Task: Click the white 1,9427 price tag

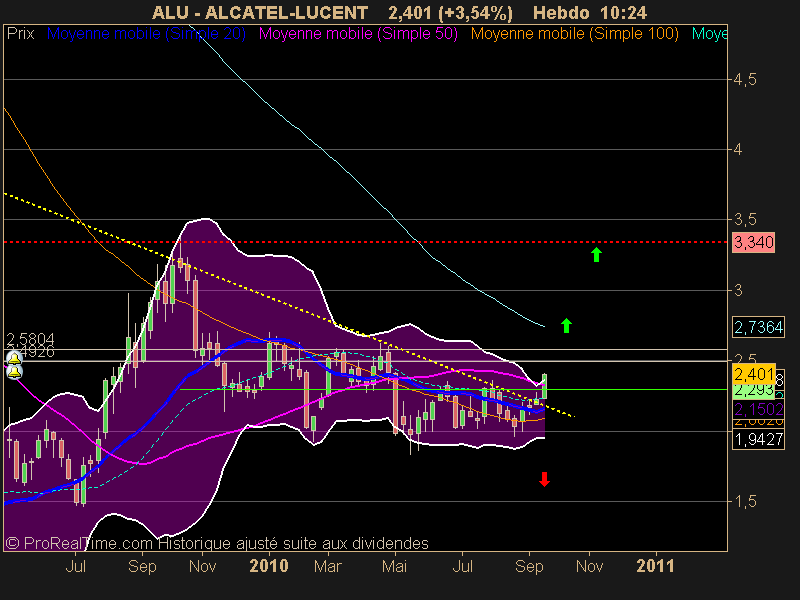Action: point(758,439)
